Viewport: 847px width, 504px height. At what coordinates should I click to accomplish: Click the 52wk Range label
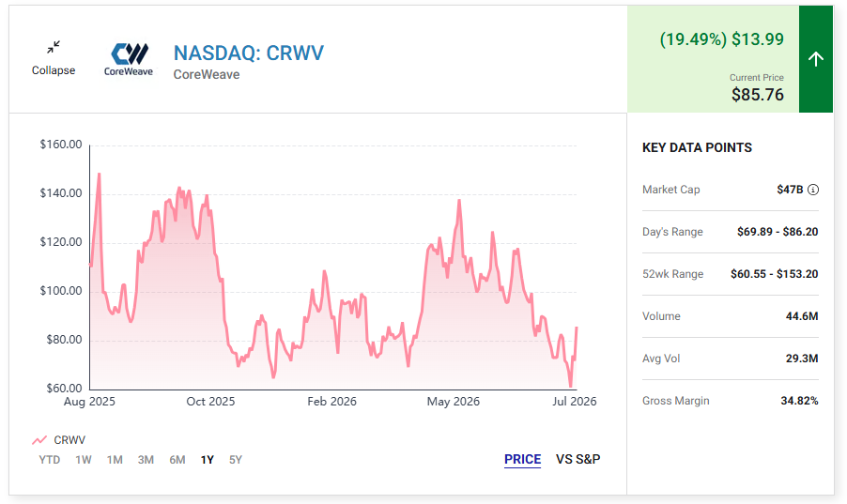673,274
